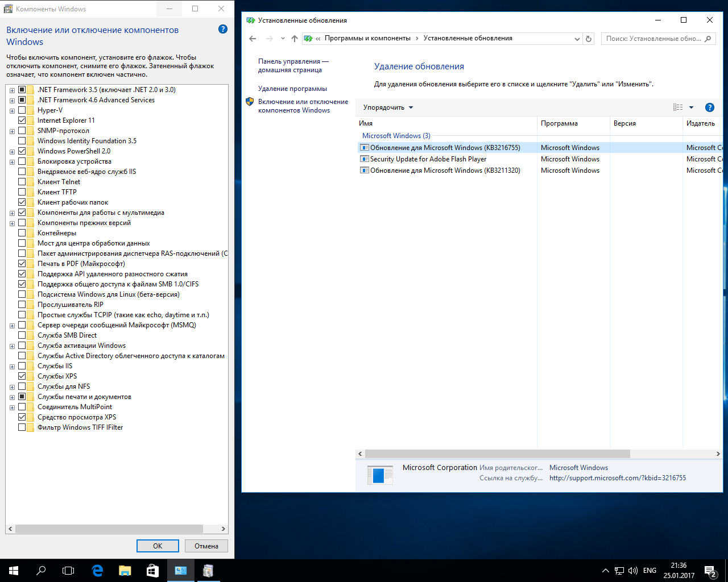Click horizontal scrollbar in updates list
The width and height of the screenshot is (728, 582).
click(x=498, y=454)
